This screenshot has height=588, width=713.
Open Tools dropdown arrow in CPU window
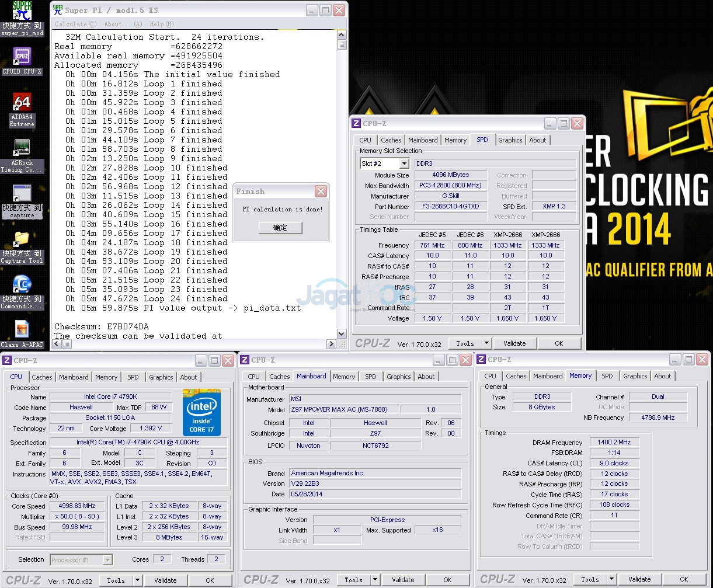click(x=137, y=580)
